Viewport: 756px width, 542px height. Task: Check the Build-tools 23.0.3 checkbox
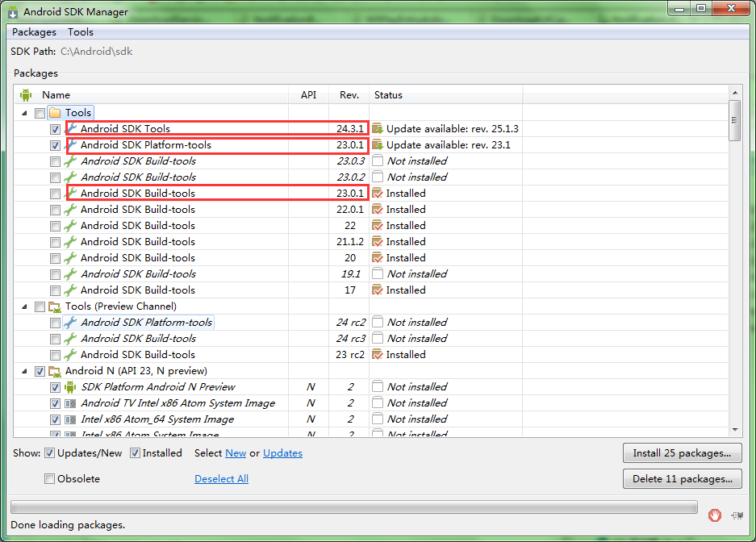tap(55, 161)
